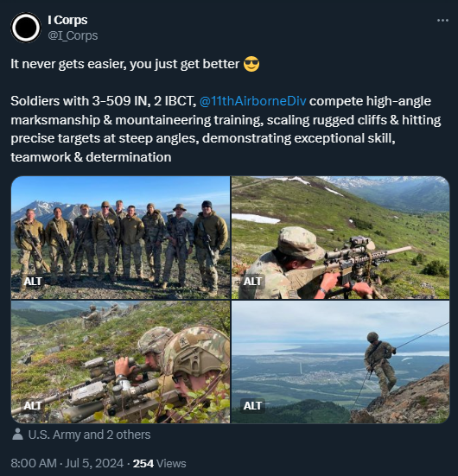Viewport: 458px width, 476px height.
Task: Show ALT text on rappelling photo
Action: pos(252,405)
